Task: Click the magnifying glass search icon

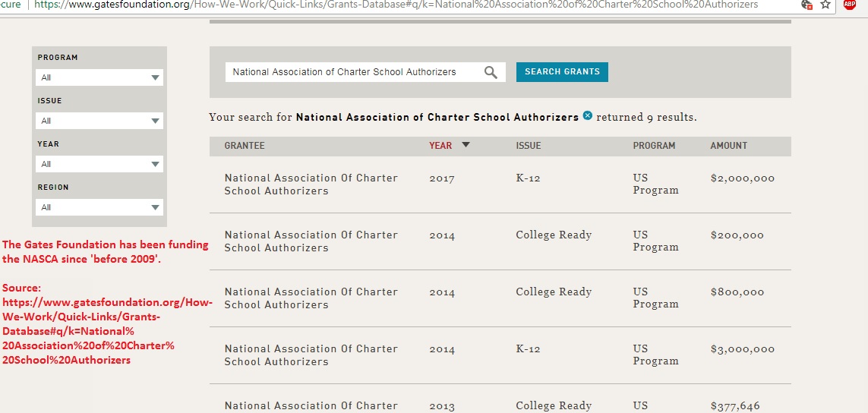Action: point(491,73)
